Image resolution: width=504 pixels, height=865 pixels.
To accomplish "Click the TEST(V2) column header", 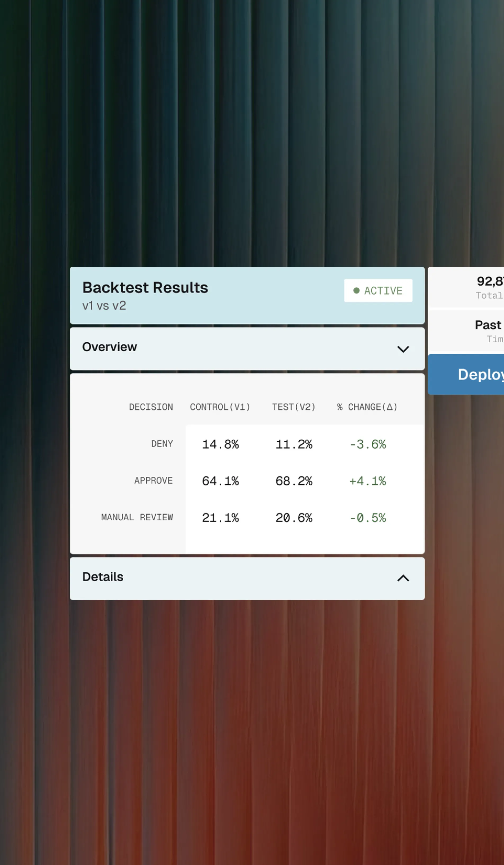I will 294,407.
